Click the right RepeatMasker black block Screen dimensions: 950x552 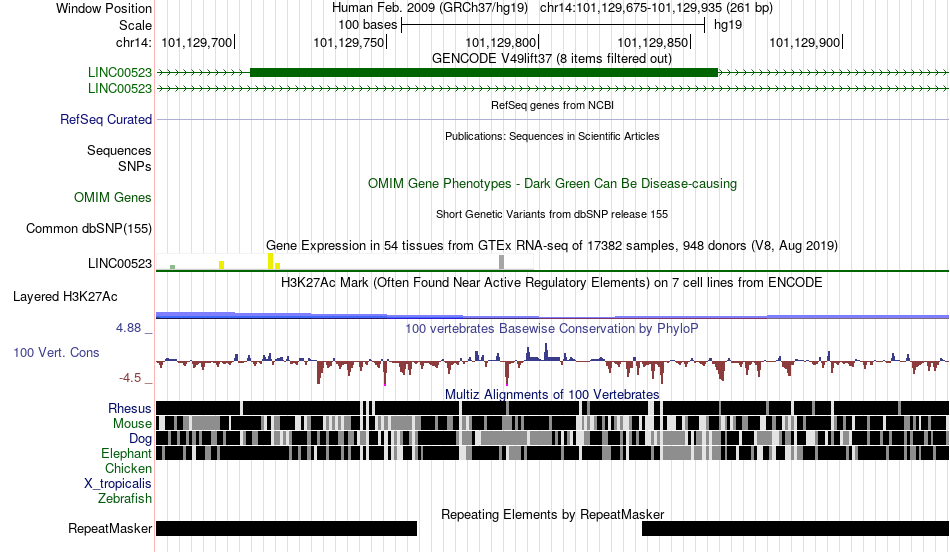coord(796,528)
